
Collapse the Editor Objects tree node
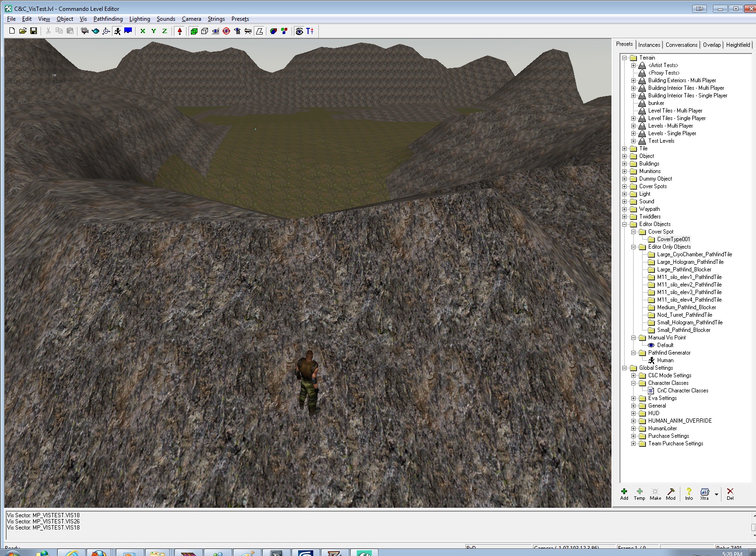625,224
